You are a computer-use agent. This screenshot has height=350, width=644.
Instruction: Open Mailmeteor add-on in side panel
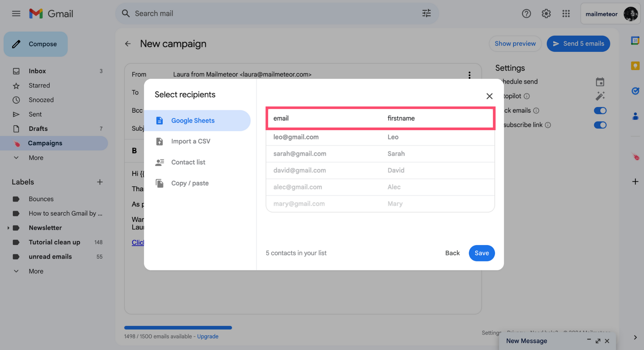[635, 157]
